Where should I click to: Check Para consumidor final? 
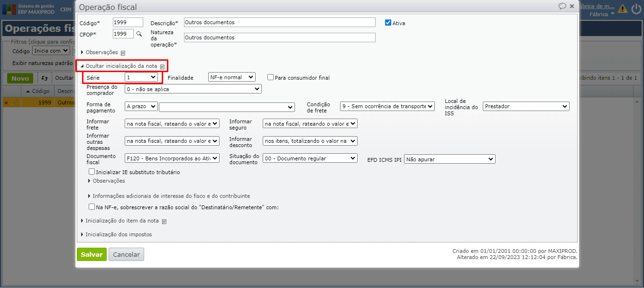coord(270,77)
